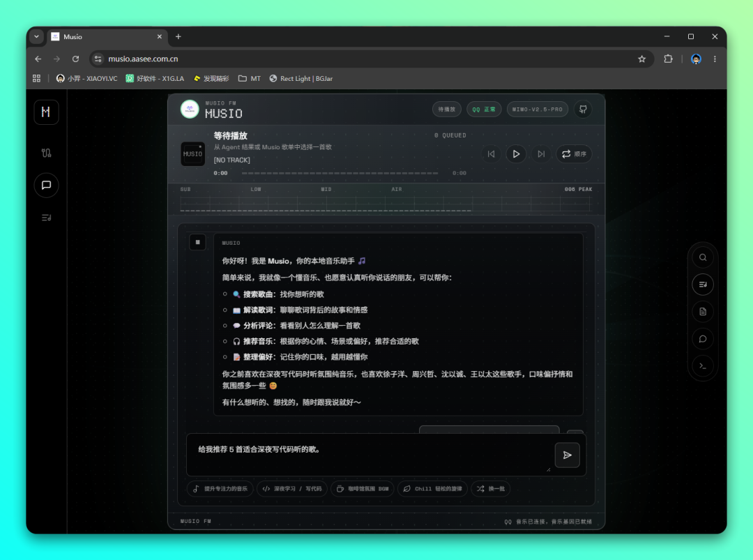Open the site information icon in address bar

[98, 59]
